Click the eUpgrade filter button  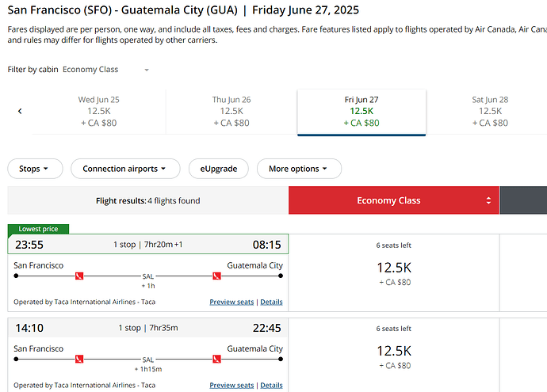coord(218,169)
